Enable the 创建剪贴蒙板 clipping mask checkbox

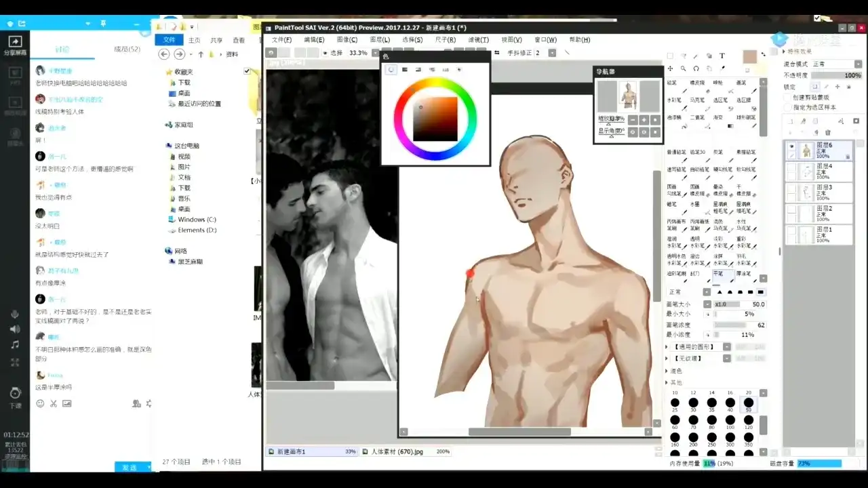787,97
